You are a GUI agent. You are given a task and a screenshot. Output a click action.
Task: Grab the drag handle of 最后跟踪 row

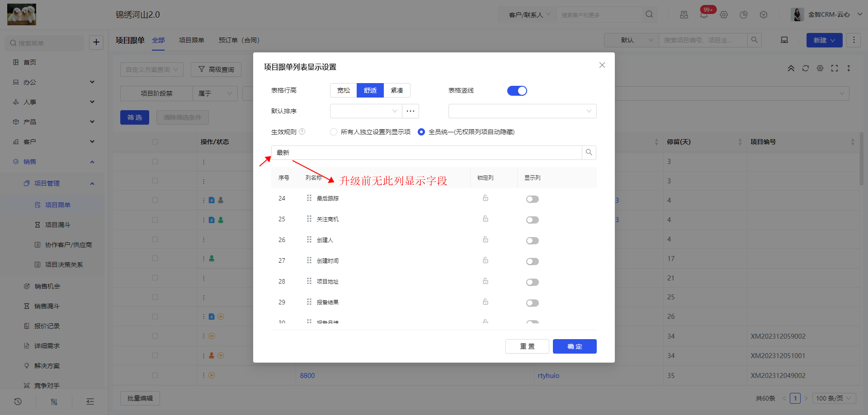coord(309,198)
